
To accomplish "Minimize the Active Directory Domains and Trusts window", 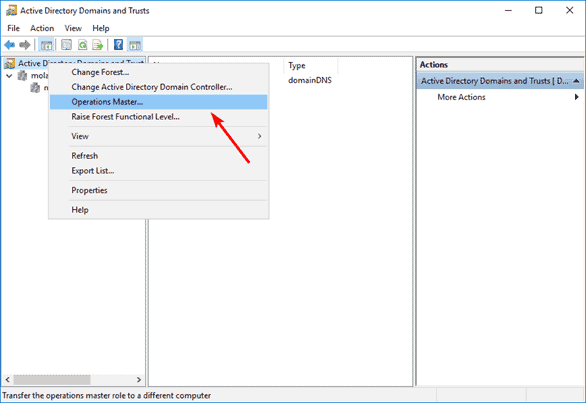I will pos(508,10).
